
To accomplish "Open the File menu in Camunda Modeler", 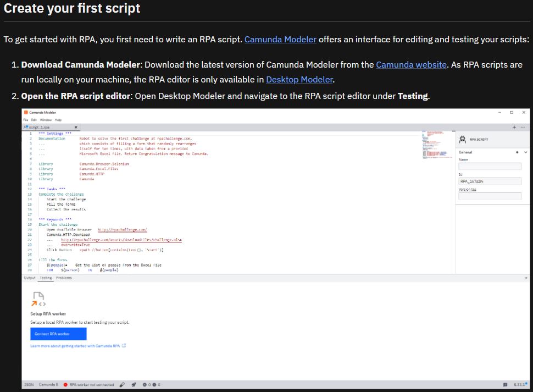I will 26,120.
